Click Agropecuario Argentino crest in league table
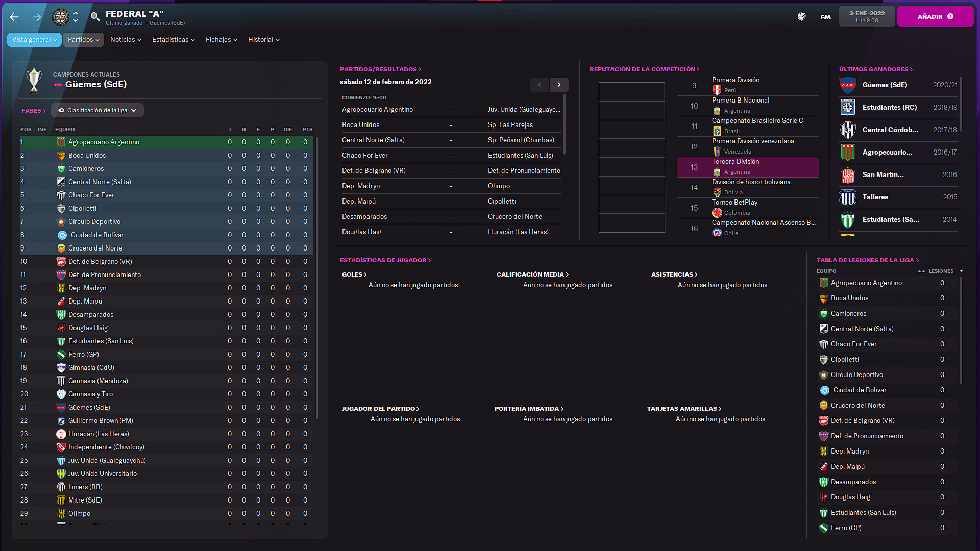The image size is (980, 551). click(61, 142)
